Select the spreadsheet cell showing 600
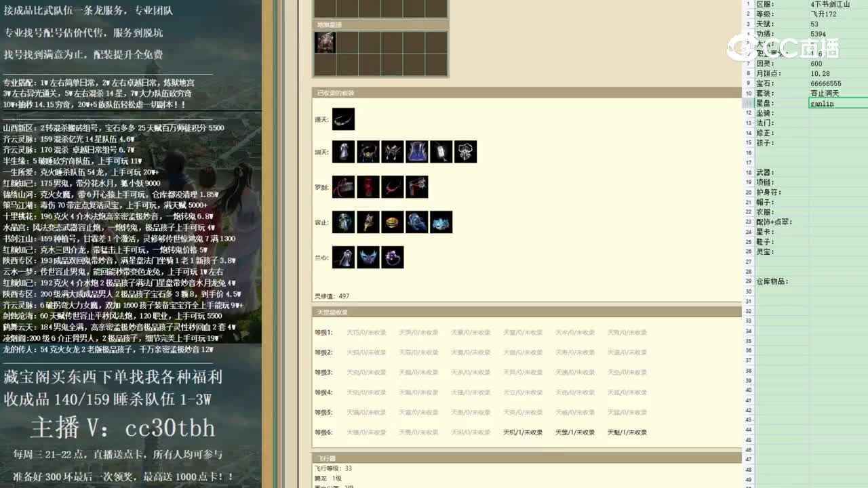 coord(838,64)
